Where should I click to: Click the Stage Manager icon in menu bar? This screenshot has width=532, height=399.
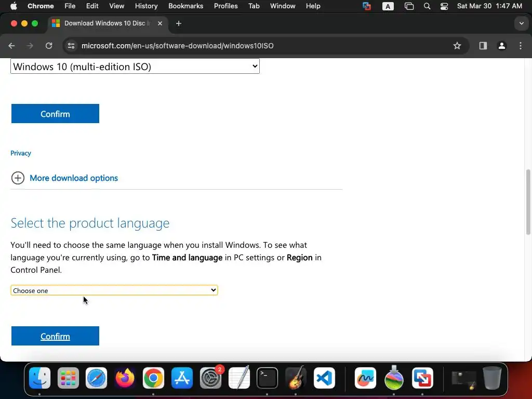409,6
